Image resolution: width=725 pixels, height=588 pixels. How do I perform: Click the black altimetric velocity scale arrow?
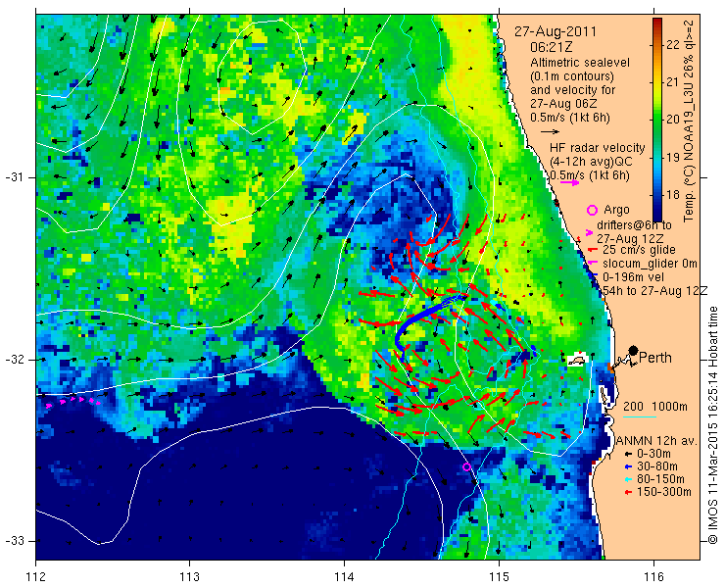551,132
